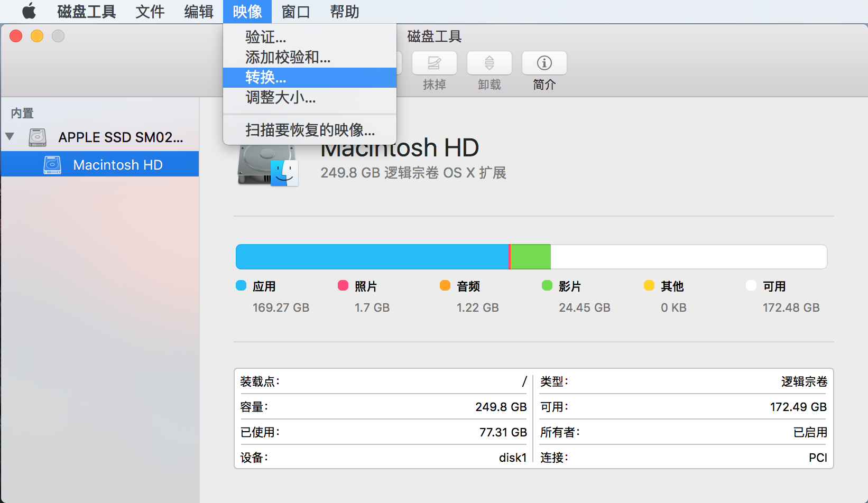Click the 24.45 GB movies value

(585, 308)
